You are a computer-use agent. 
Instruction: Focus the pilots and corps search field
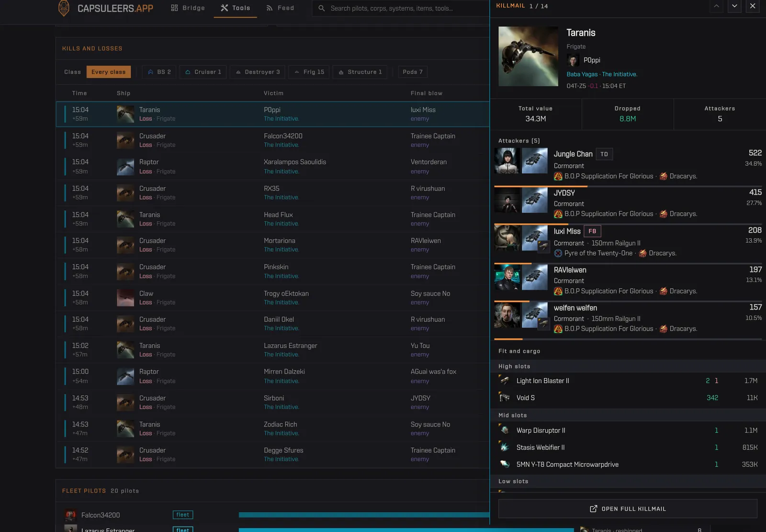tap(401, 8)
